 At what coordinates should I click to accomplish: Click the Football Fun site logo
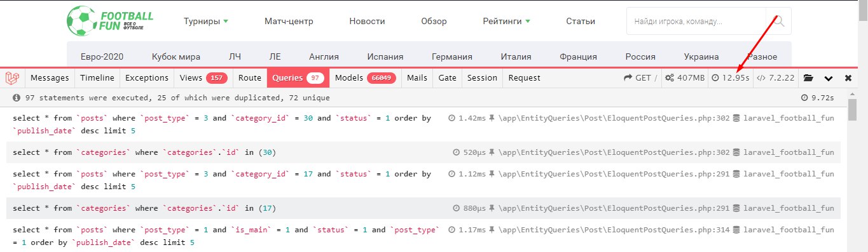coord(109,20)
